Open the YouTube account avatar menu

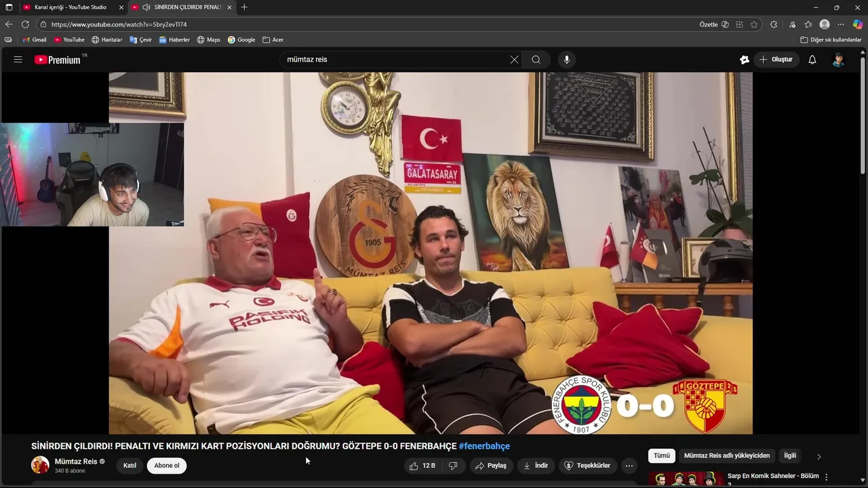839,60
